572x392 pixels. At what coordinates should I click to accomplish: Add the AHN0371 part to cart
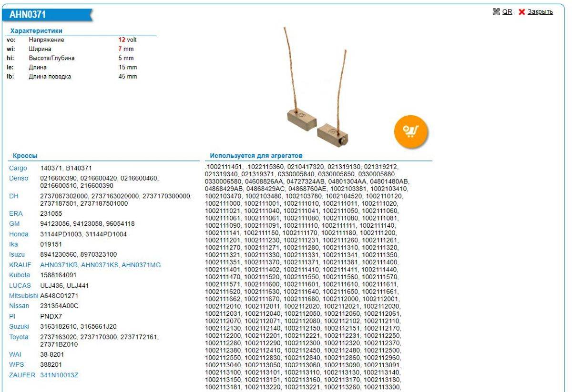tap(411, 130)
